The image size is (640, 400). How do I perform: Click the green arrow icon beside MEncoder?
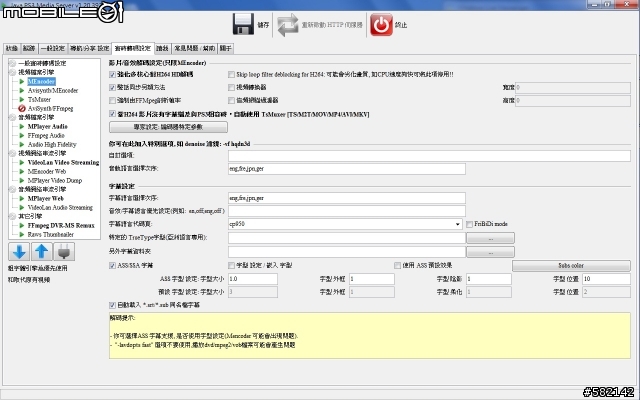pos(22,82)
